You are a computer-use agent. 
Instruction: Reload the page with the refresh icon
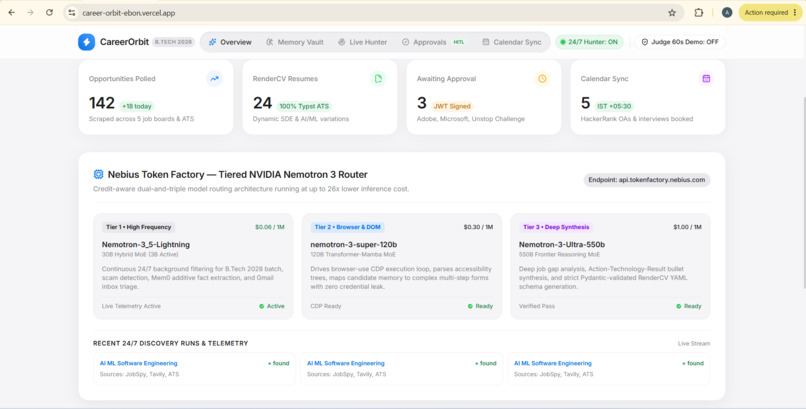(x=49, y=13)
